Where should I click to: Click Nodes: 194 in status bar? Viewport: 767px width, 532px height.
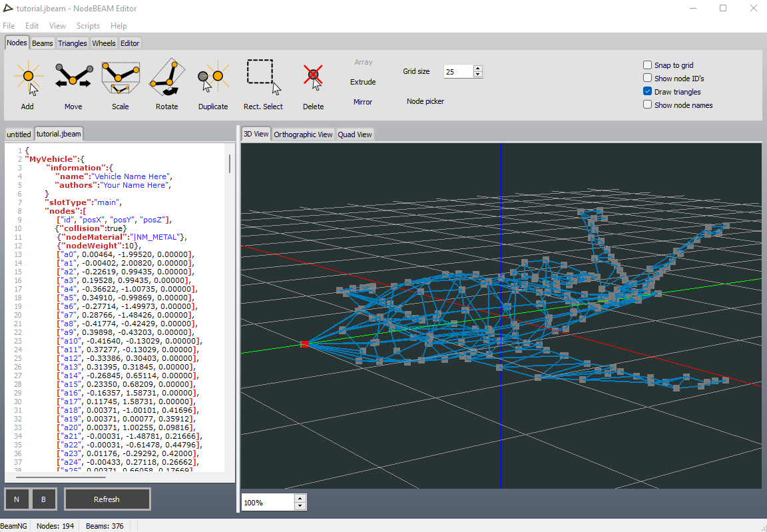coord(55,526)
